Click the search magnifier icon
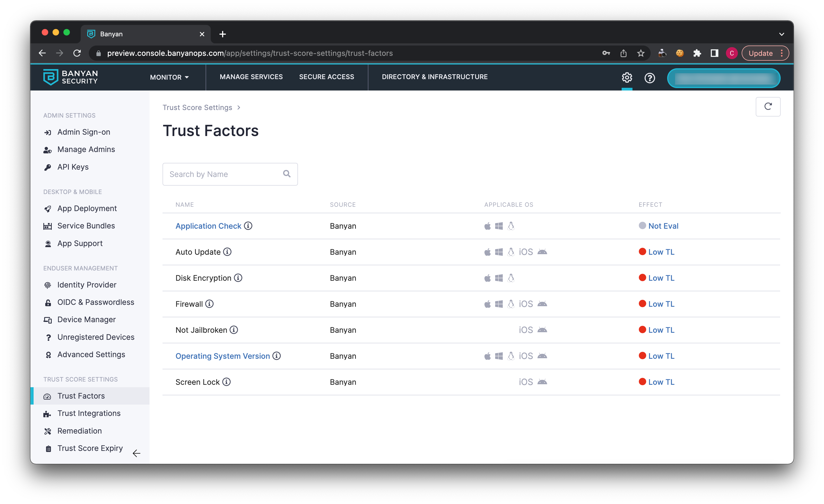Screen dimensions: 824x504 click(x=287, y=174)
